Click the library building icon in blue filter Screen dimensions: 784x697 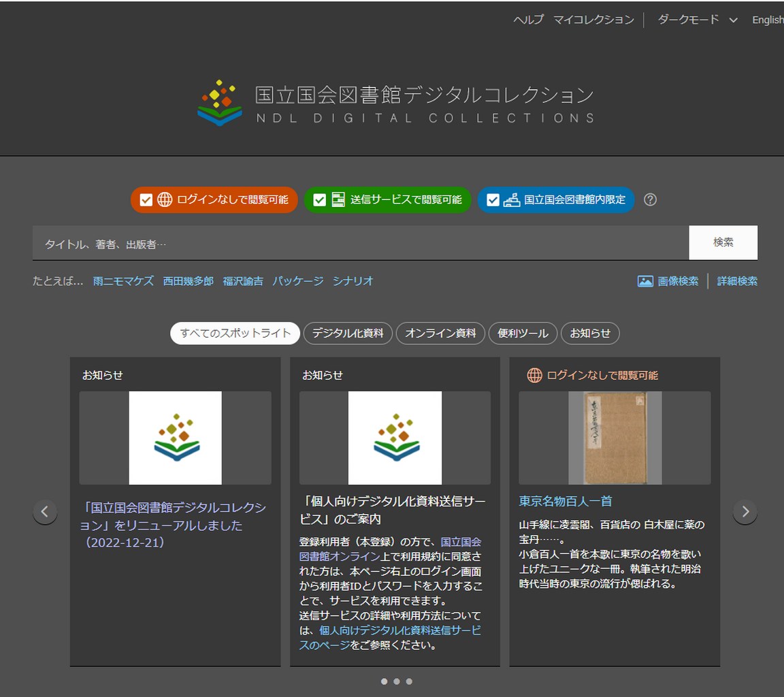512,199
